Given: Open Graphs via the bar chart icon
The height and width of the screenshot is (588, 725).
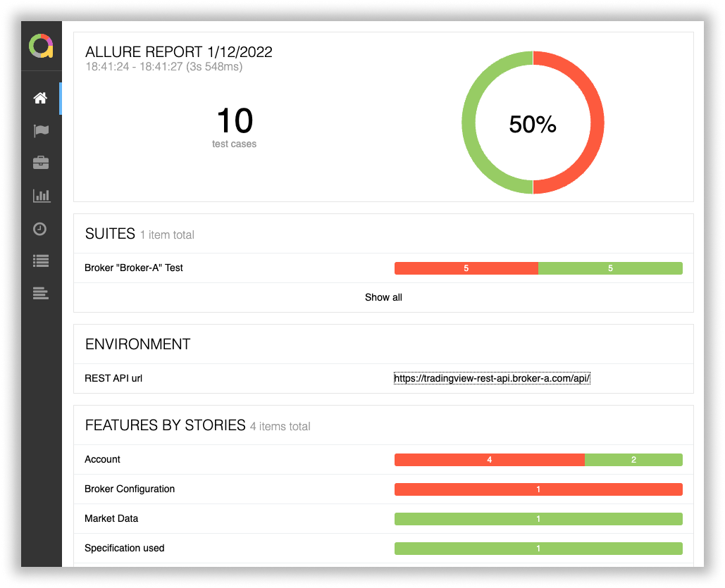Looking at the screenshot, I should click(41, 196).
